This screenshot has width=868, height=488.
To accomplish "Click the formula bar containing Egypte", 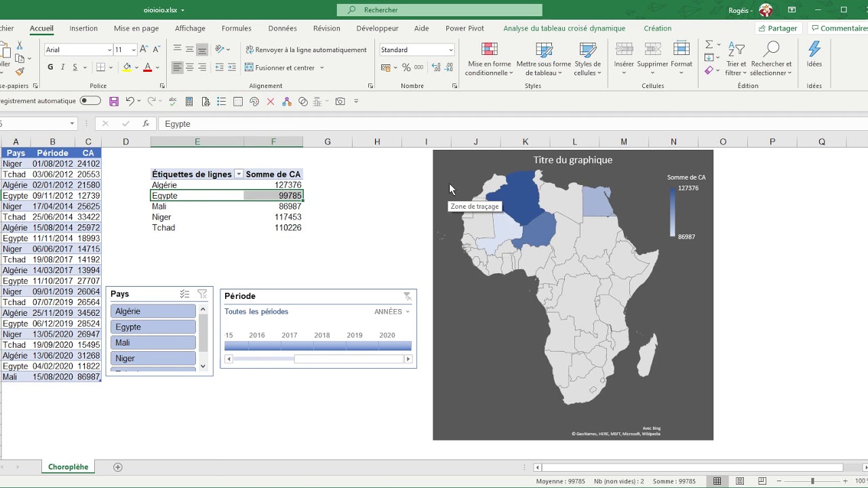I will click(514, 124).
